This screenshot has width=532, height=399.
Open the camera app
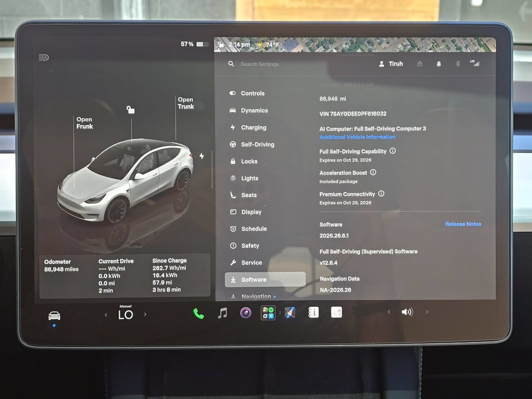click(246, 313)
